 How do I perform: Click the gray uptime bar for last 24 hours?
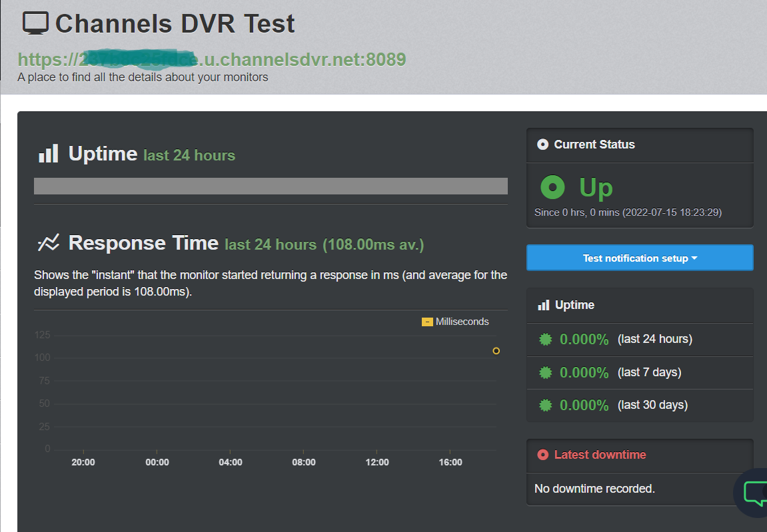click(x=271, y=186)
